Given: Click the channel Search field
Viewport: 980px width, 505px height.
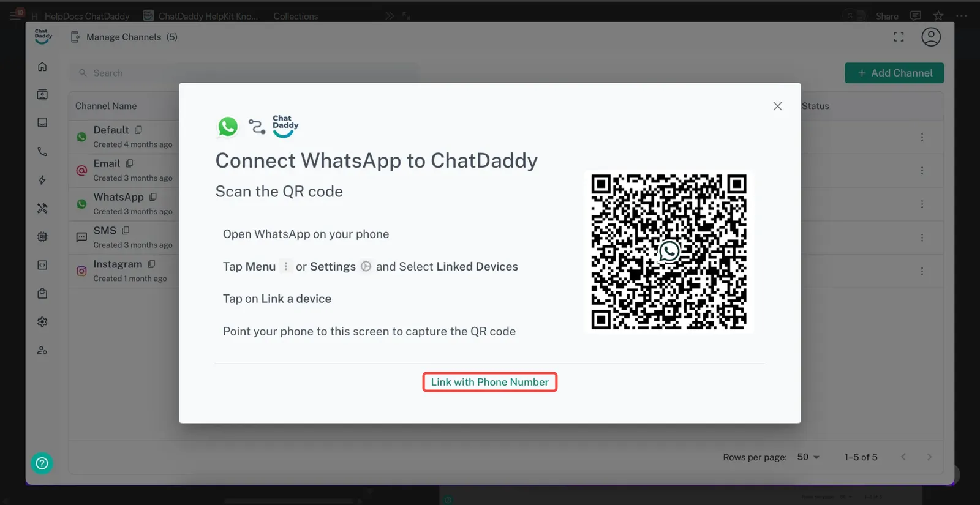Looking at the screenshot, I should tap(245, 73).
